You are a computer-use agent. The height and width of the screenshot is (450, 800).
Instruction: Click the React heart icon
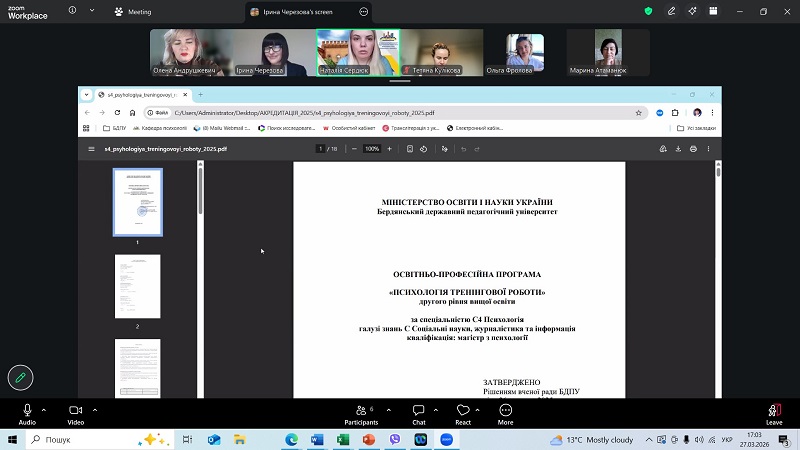pyautogui.click(x=462, y=410)
